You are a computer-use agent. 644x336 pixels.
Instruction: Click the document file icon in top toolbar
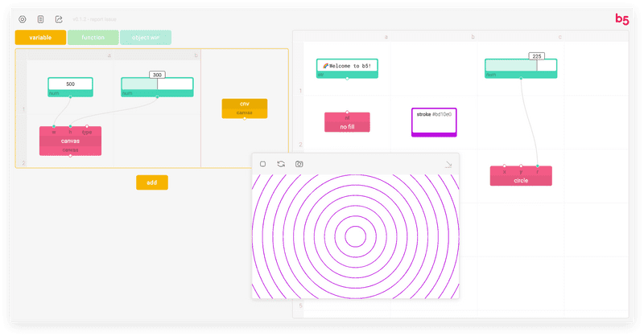(40, 19)
